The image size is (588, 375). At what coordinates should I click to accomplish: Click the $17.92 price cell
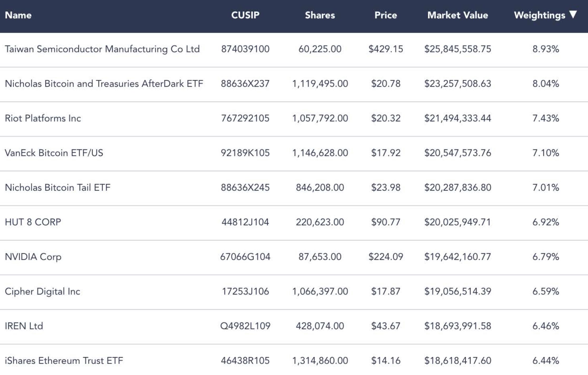click(x=386, y=153)
